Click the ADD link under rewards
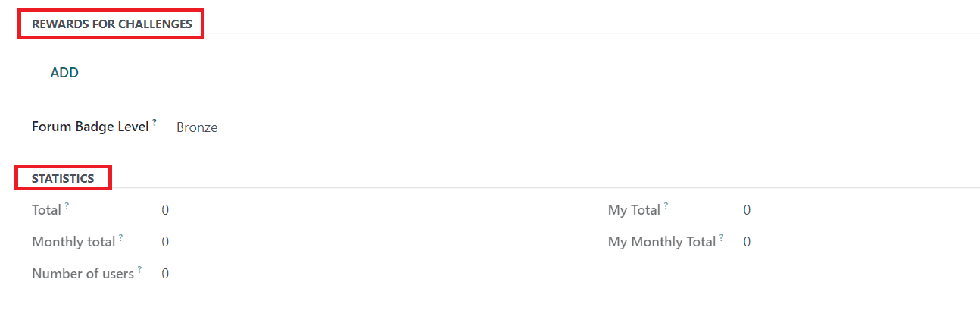The width and height of the screenshot is (980, 320). tap(64, 73)
